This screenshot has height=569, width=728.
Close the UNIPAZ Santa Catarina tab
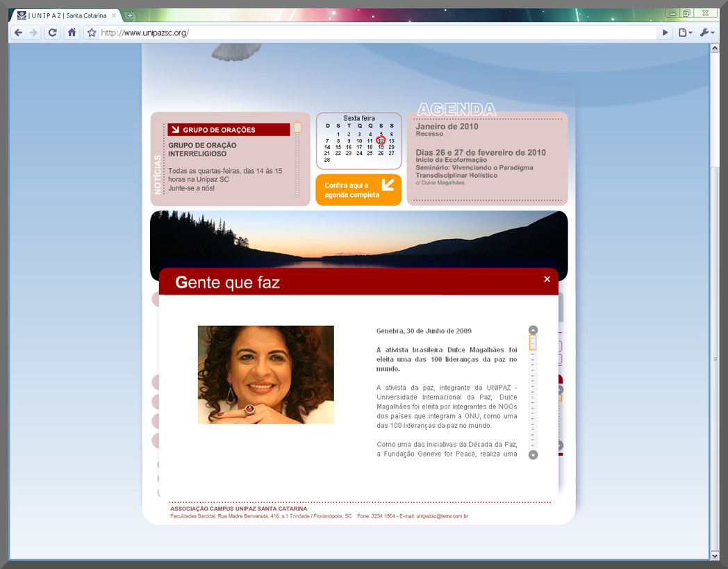(x=114, y=15)
